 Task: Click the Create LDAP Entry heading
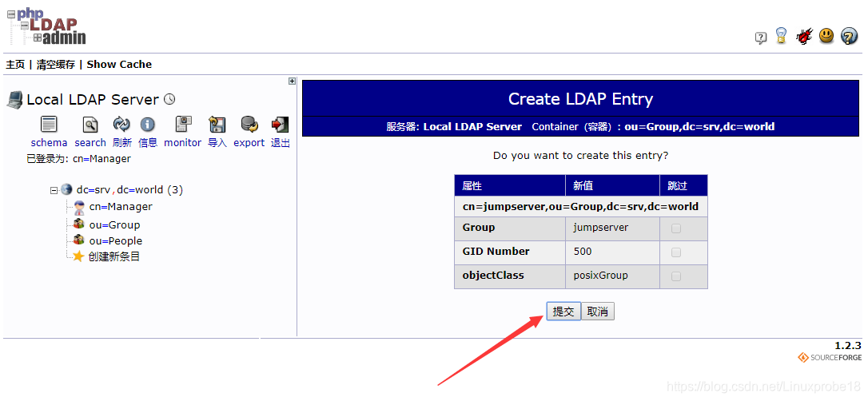[x=581, y=99]
